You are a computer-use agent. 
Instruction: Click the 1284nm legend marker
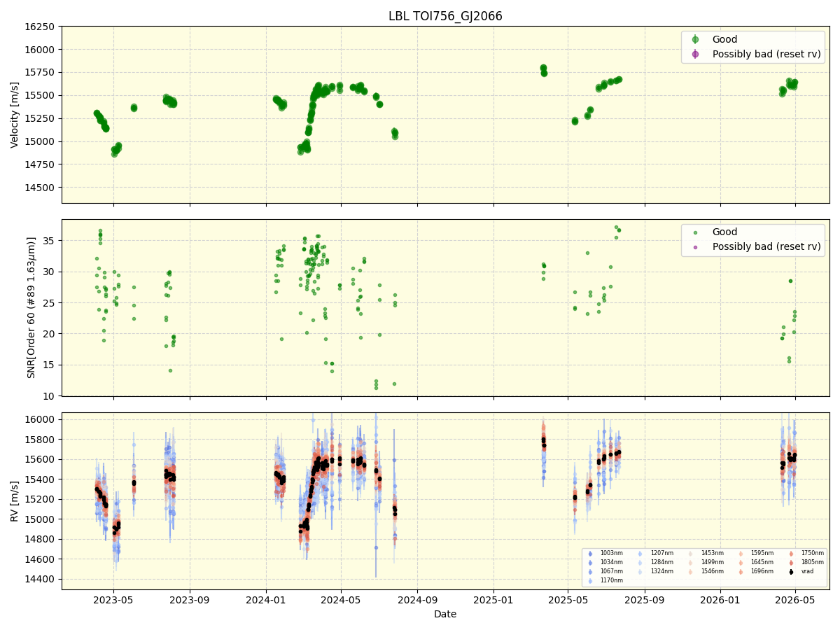pos(640,563)
